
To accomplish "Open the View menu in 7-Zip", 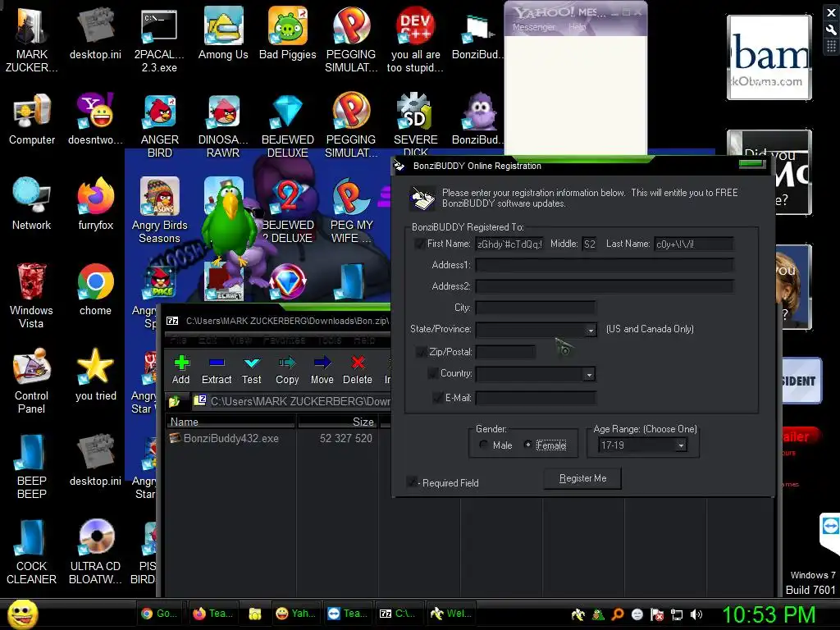I will (240, 340).
